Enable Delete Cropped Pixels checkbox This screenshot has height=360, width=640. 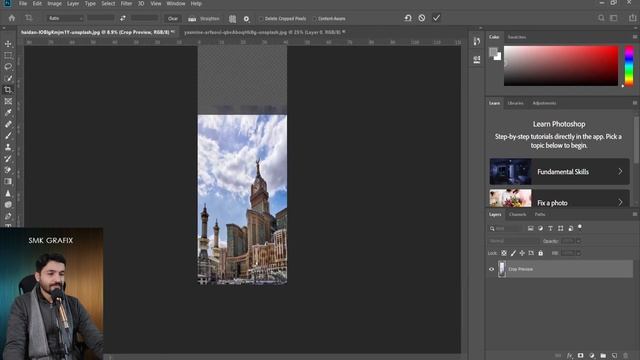[261, 19]
